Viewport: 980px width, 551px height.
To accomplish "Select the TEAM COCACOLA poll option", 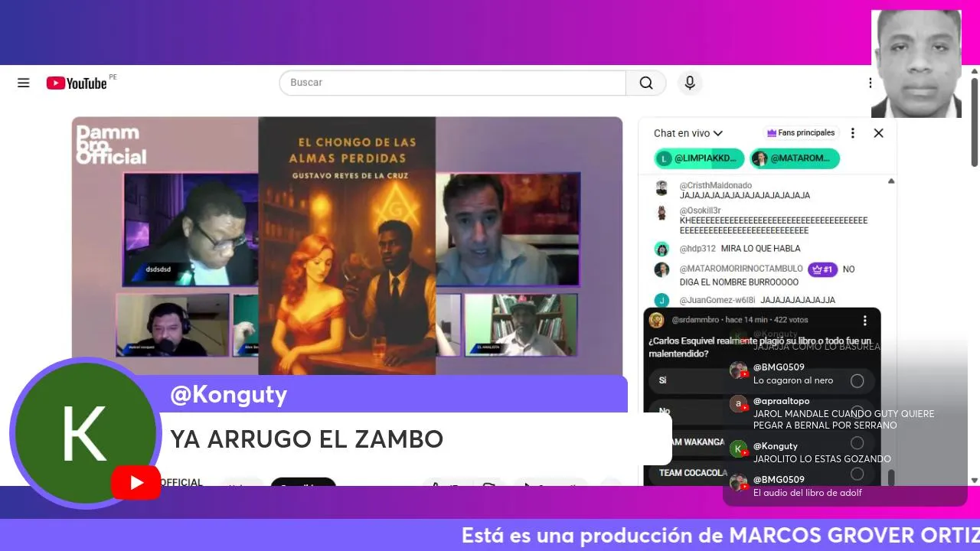I will point(762,472).
